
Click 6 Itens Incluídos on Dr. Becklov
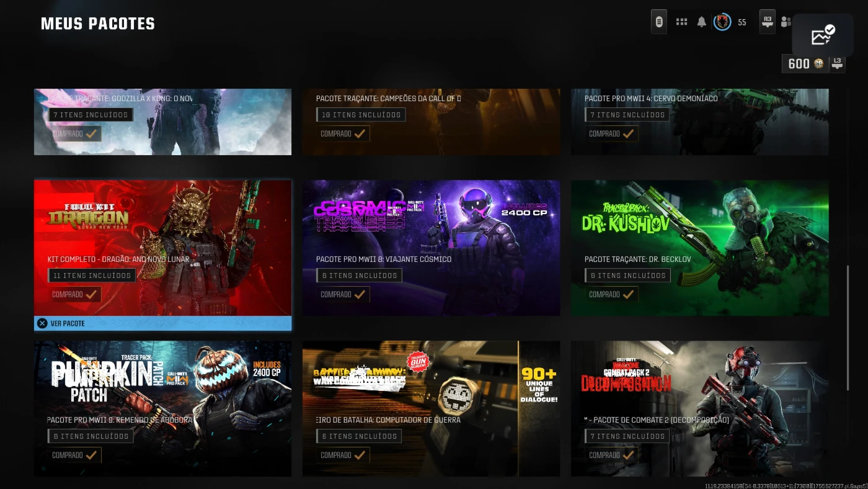coord(627,276)
